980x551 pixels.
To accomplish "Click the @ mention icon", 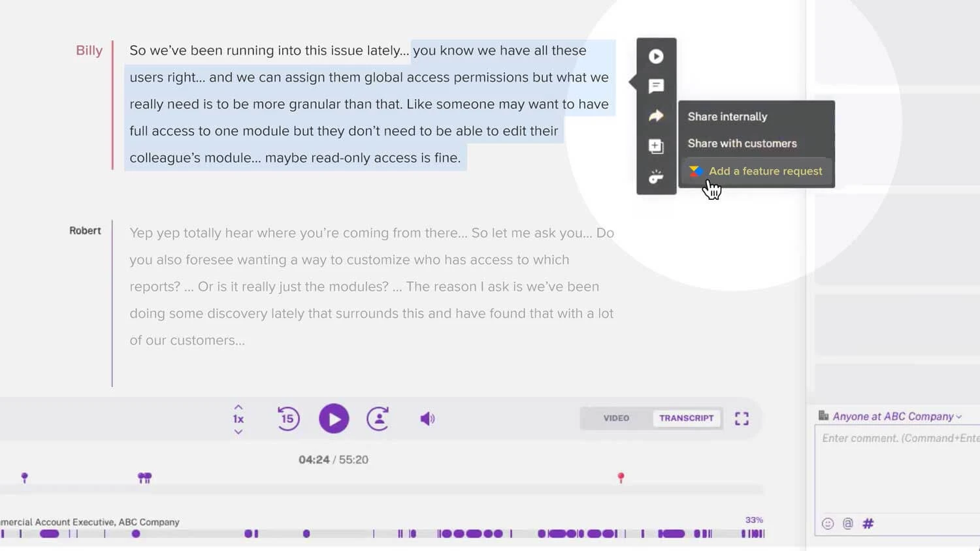I will (848, 524).
